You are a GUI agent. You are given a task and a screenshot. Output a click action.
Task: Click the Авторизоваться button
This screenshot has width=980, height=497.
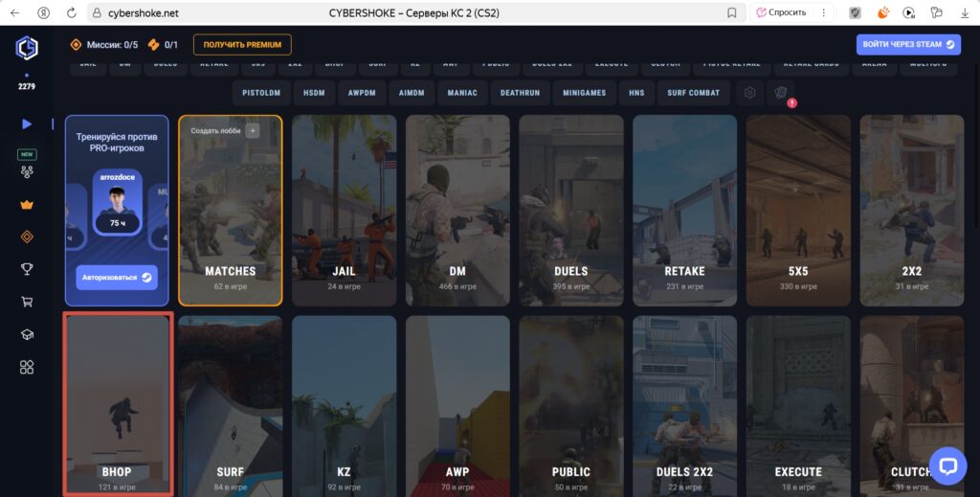[x=117, y=278]
